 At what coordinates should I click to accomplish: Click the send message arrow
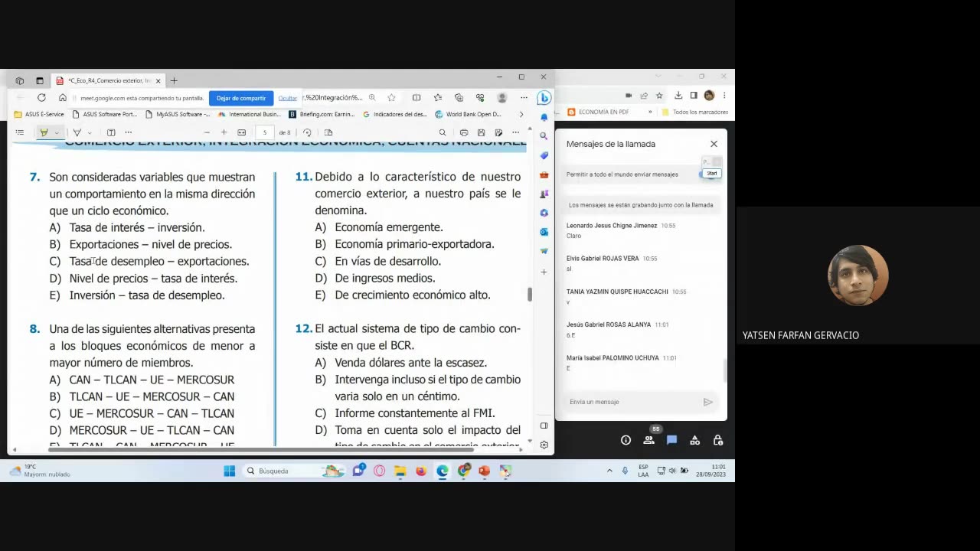[707, 402]
